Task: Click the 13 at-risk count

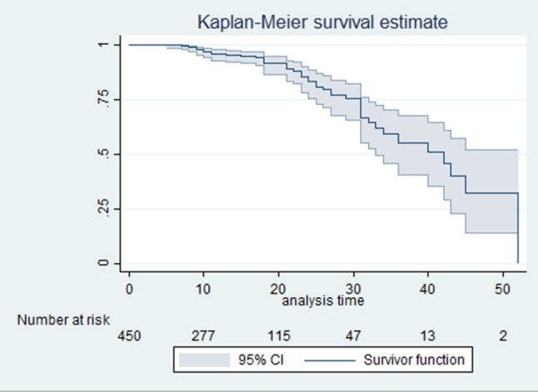Action: click(x=427, y=336)
